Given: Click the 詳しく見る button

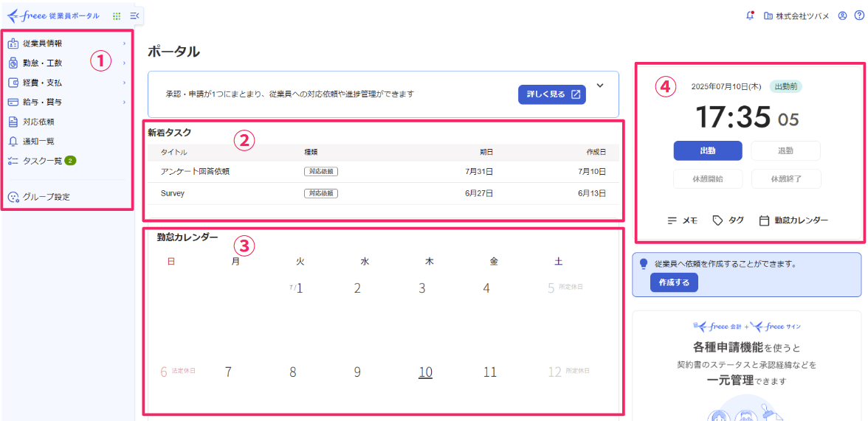Looking at the screenshot, I should (551, 94).
